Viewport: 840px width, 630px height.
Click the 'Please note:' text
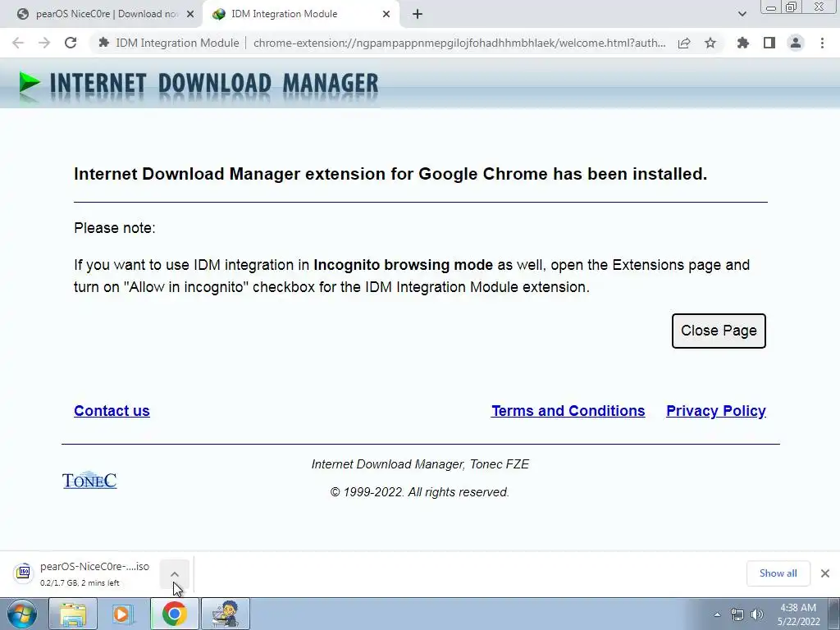(x=115, y=228)
